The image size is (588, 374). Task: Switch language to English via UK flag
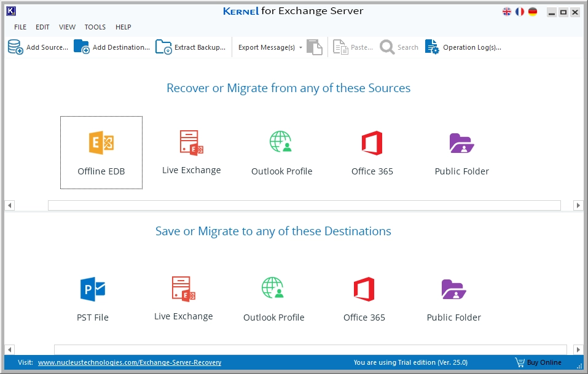pyautogui.click(x=507, y=12)
